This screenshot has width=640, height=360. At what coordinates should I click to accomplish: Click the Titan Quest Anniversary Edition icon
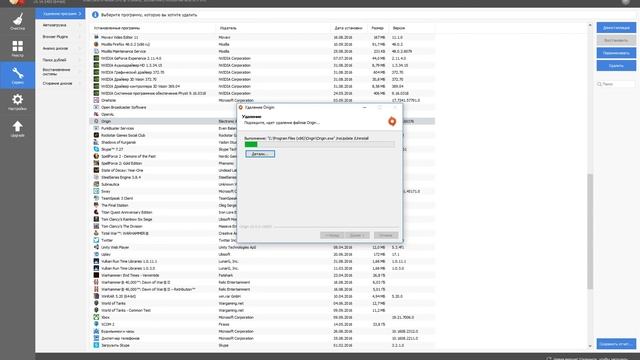[x=96, y=212]
